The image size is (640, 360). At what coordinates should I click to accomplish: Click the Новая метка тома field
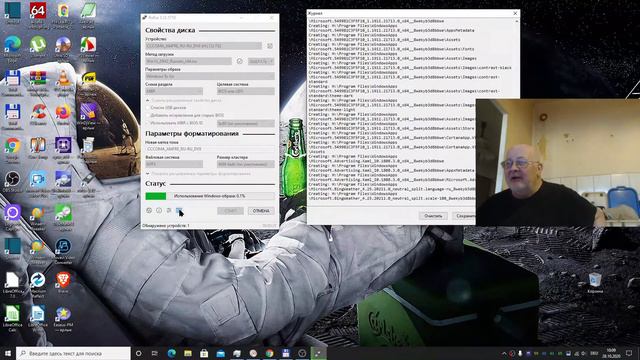[210, 149]
